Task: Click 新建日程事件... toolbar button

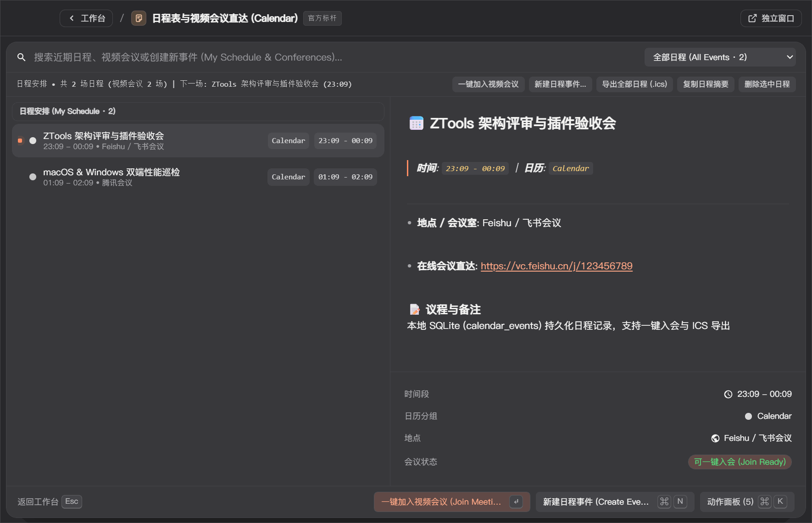Action: [x=560, y=84]
